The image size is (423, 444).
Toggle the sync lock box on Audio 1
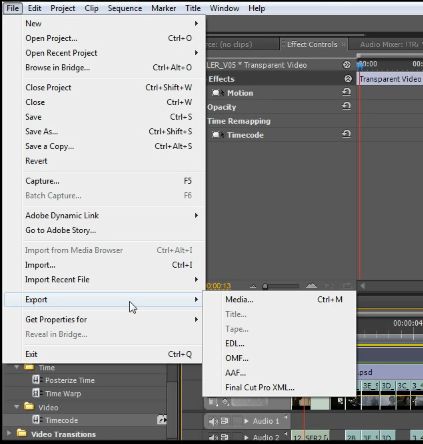coord(224,421)
